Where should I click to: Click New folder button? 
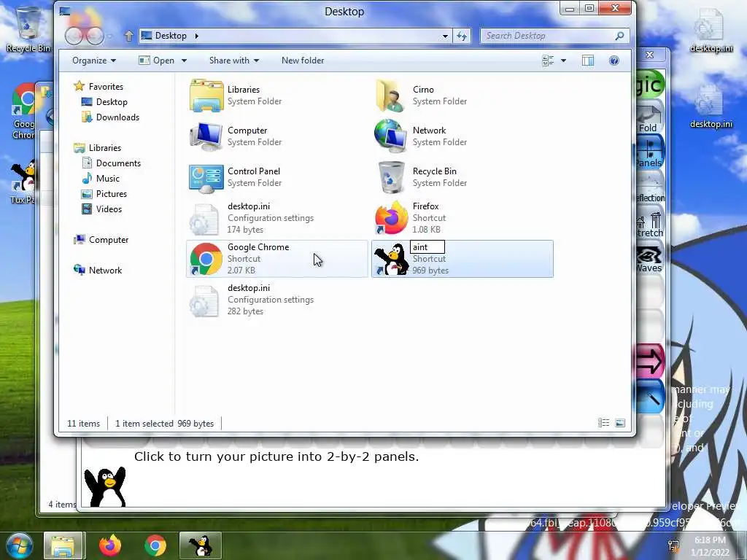303,61
